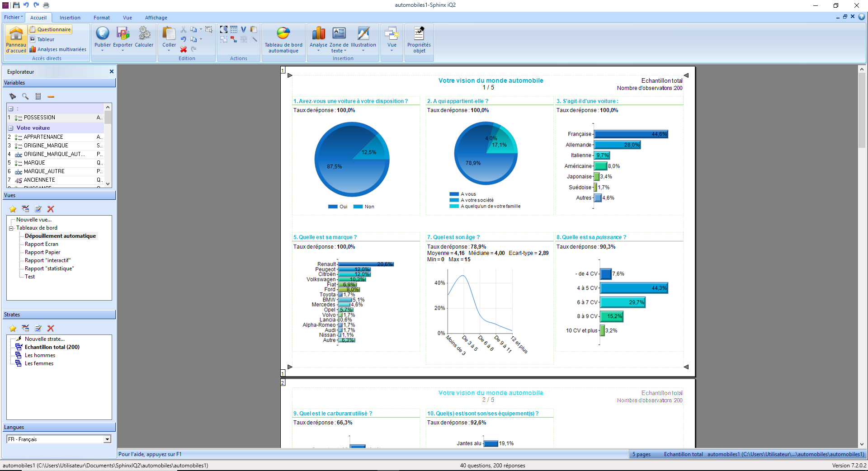This screenshot has width=868, height=471.
Task: Click the star icon in Strates toolbar
Action: pyautogui.click(x=13, y=328)
